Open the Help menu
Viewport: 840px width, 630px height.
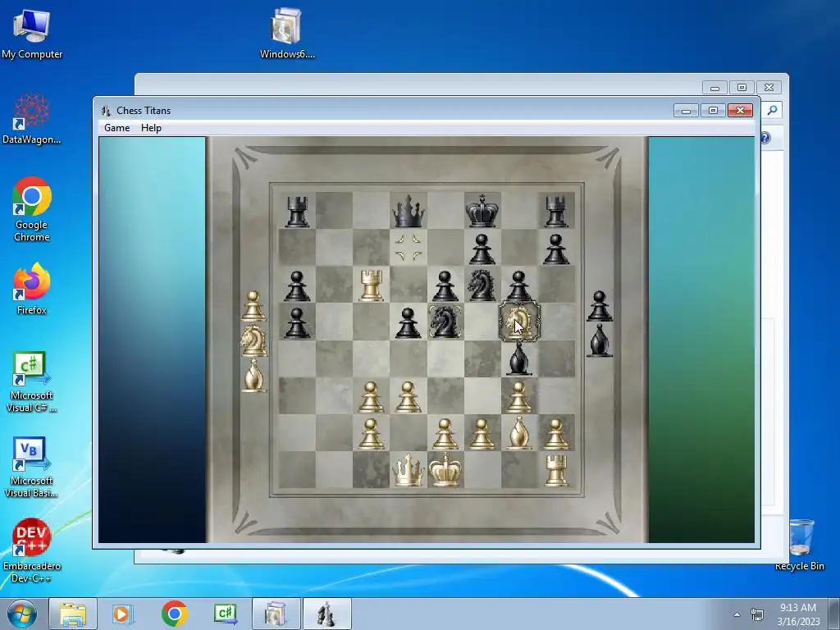point(151,128)
